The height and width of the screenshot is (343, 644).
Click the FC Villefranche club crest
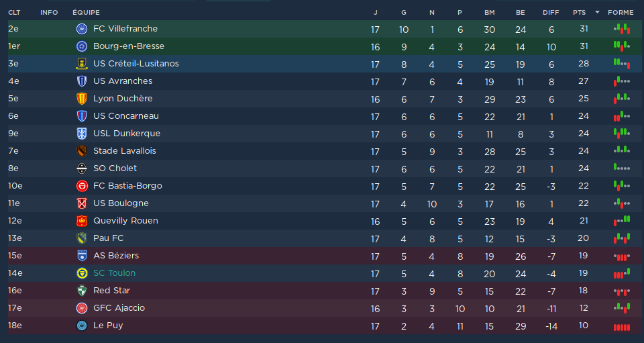82,29
